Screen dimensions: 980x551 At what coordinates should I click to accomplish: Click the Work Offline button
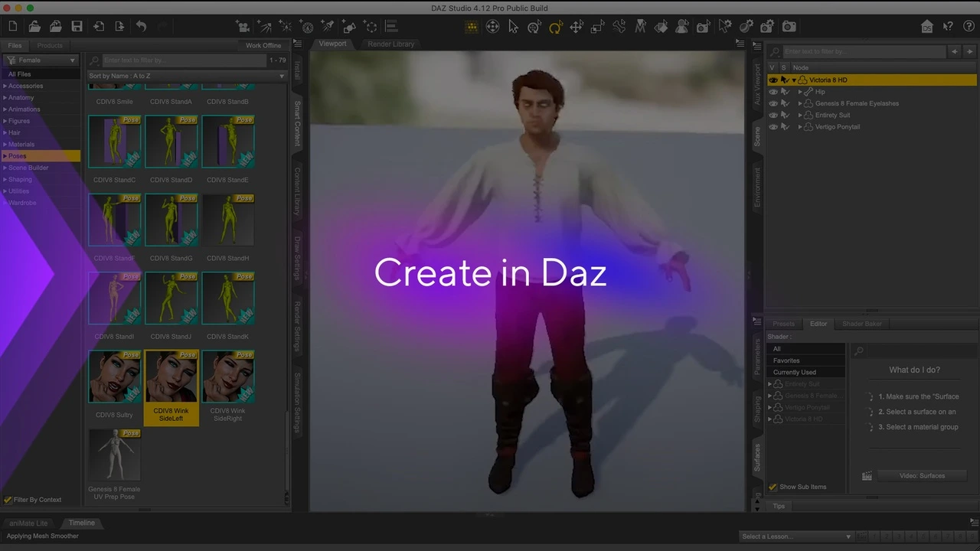(x=263, y=45)
